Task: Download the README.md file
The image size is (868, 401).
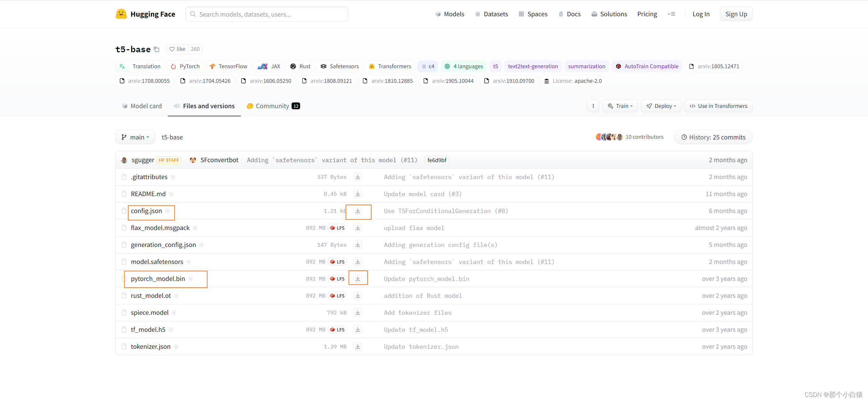Action: point(357,194)
